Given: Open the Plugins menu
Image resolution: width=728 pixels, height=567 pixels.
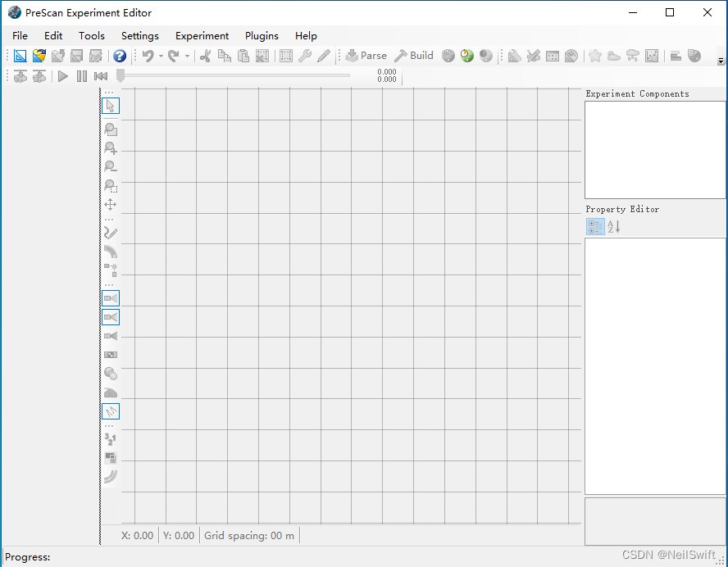Looking at the screenshot, I should [x=262, y=36].
